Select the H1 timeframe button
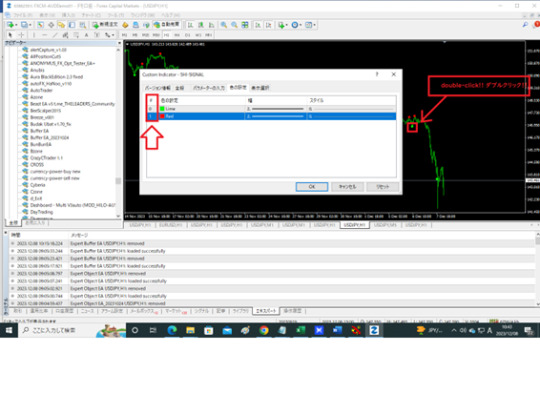This screenshot has height=415, width=540. [x=166, y=35]
